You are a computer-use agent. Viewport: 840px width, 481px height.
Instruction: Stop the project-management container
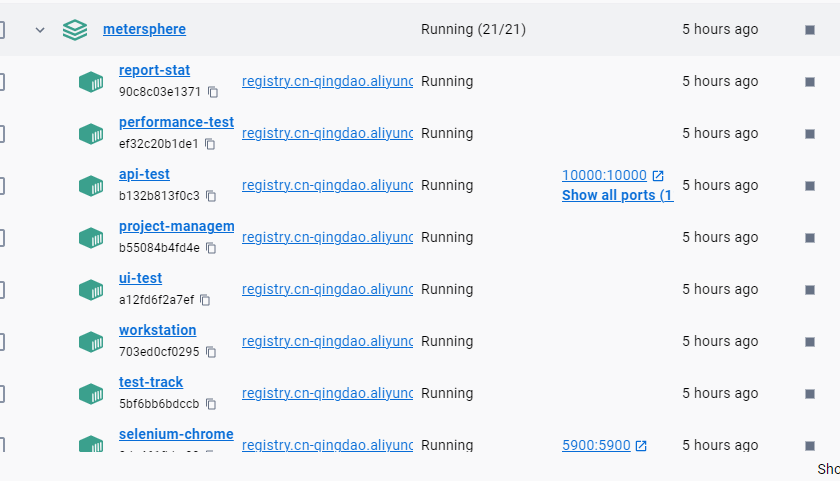(810, 238)
